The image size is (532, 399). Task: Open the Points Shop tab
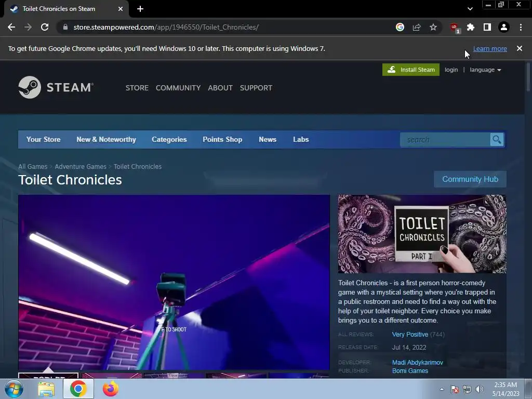[222, 139]
